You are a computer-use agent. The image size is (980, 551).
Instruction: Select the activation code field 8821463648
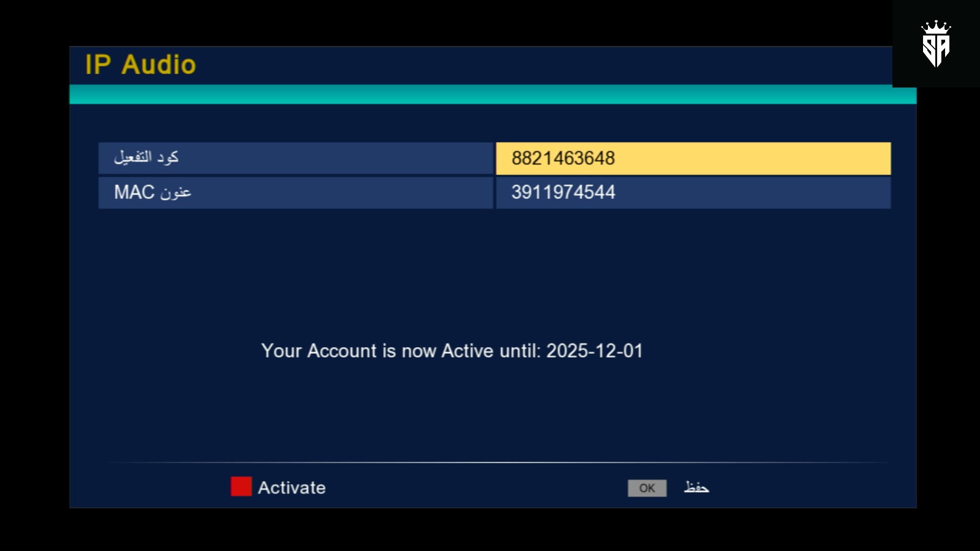[693, 159]
